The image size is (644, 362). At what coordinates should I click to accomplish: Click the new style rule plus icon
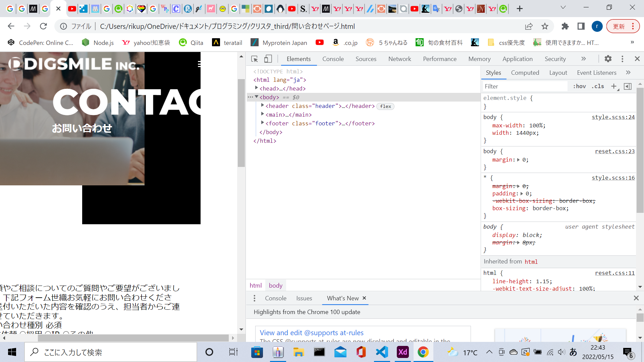point(613,86)
